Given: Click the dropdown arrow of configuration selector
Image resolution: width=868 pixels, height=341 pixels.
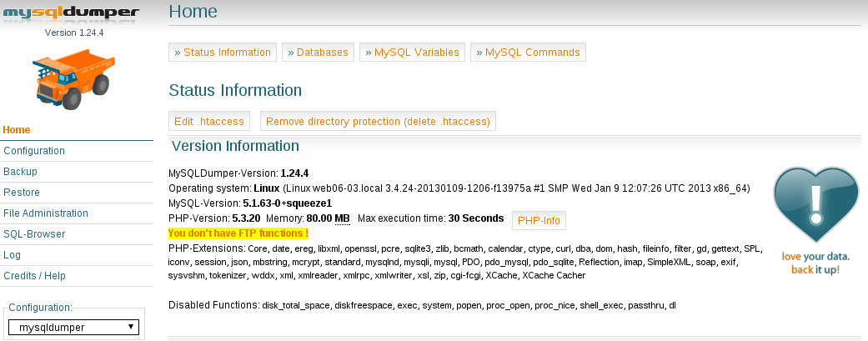Looking at the screenshot, I should tap(131, 327).
